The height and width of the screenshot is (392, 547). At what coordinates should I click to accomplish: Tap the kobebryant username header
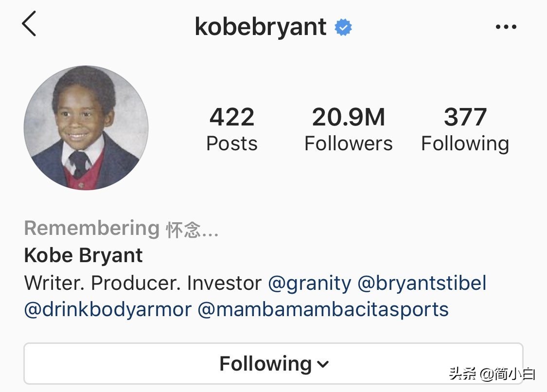(x=261, y=27)
